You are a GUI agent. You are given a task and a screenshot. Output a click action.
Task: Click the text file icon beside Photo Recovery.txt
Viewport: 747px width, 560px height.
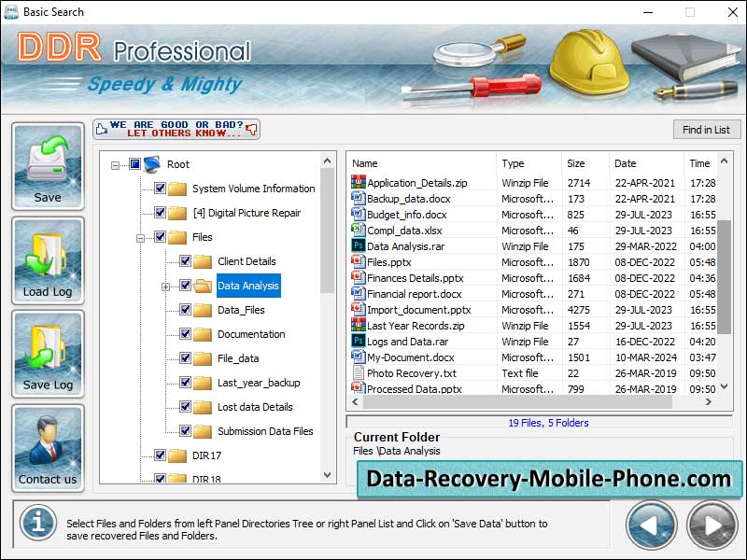(359, 372)
